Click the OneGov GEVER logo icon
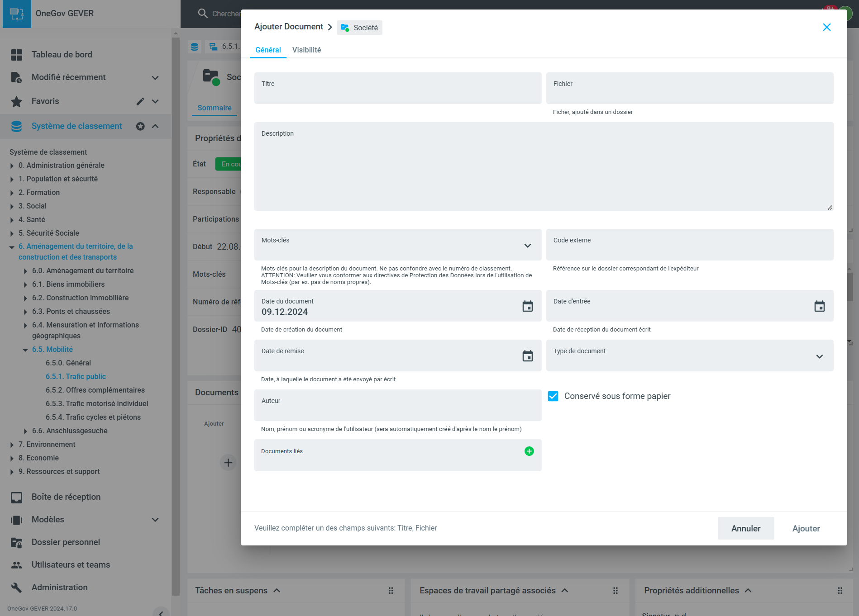859x616 pixels. 17,14
